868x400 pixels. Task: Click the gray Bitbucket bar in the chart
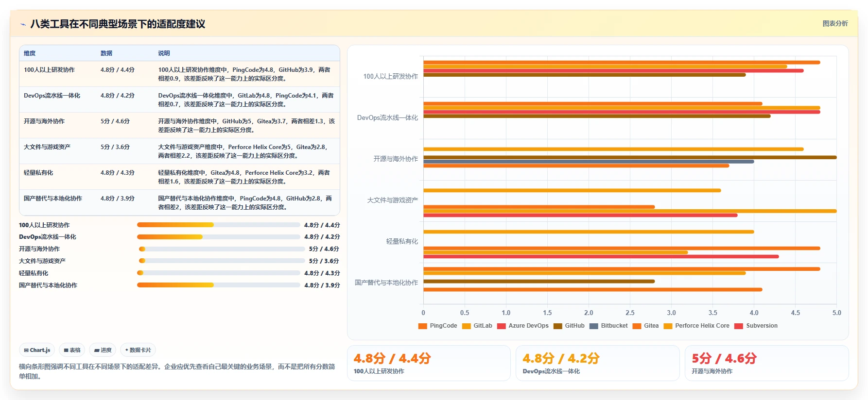click(x=589, y=162)
